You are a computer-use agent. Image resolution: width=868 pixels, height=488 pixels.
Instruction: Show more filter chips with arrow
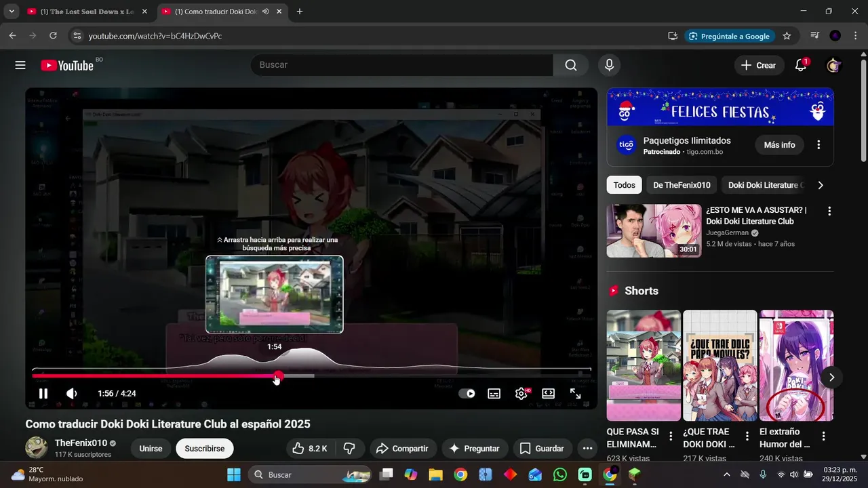(821, 185)
